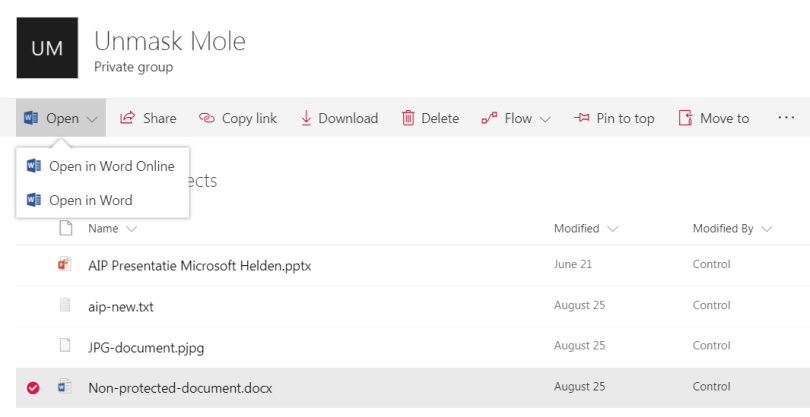Open the Modified By column dropdown
This screenshot has width=810, height=417.
pos(767,229)
